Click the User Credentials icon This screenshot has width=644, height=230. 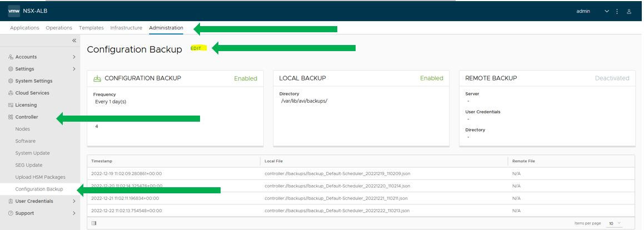[11, 201]
